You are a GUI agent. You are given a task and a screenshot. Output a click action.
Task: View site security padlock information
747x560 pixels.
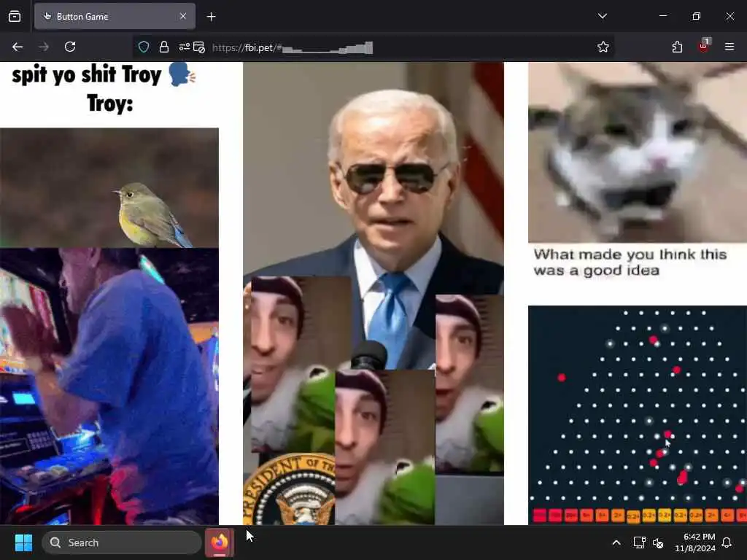click(x=164, y=47)
